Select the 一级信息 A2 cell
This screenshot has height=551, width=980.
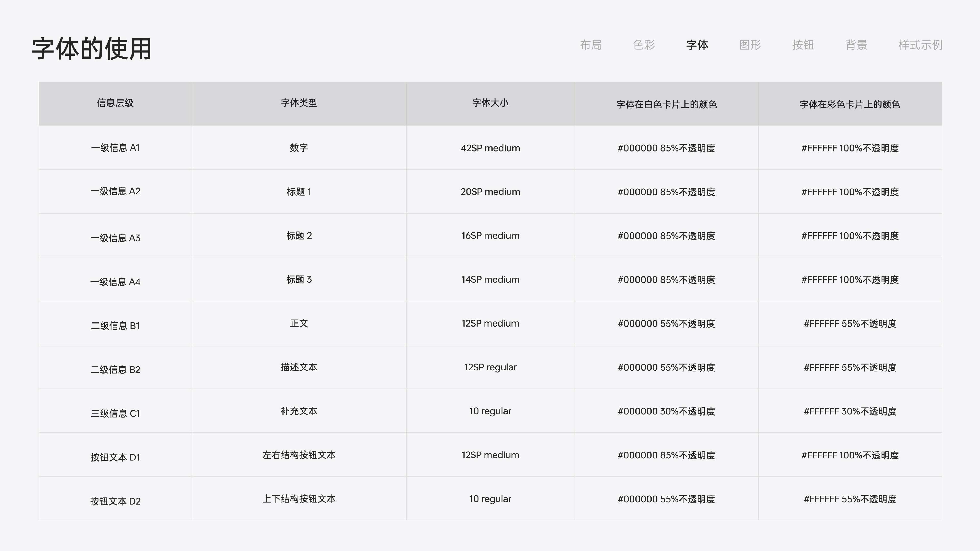(115, 191)
